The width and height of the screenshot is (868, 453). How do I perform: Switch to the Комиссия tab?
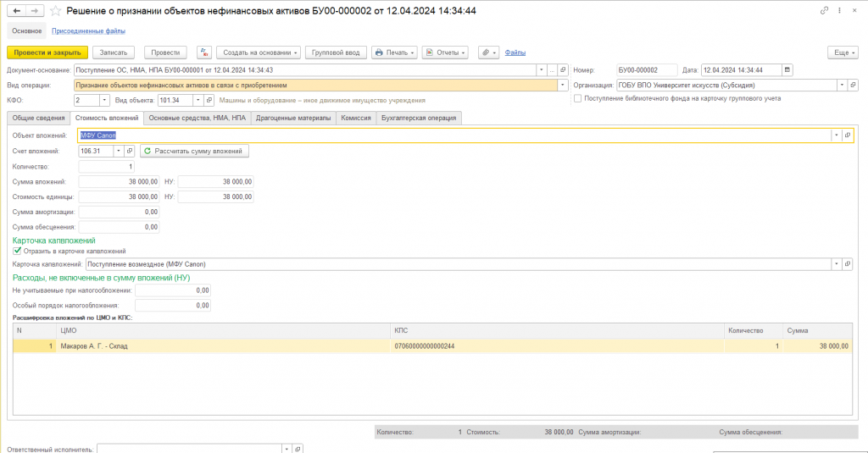click(356, 118)
